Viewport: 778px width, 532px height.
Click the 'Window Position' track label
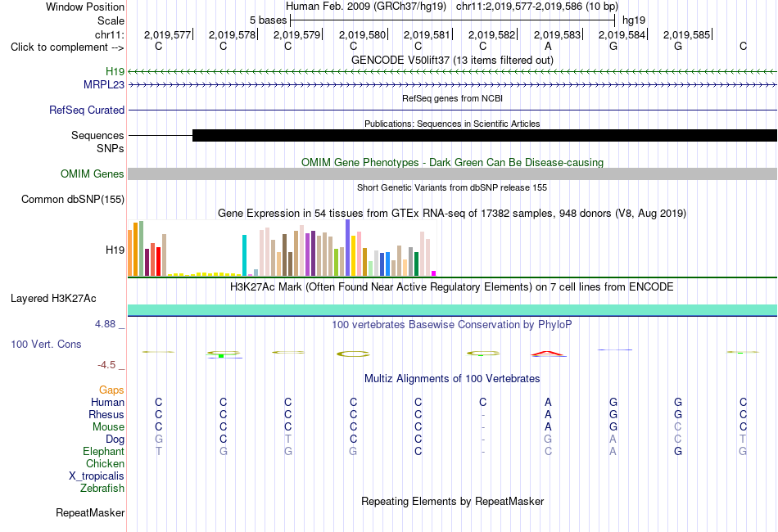click(85, 7)
